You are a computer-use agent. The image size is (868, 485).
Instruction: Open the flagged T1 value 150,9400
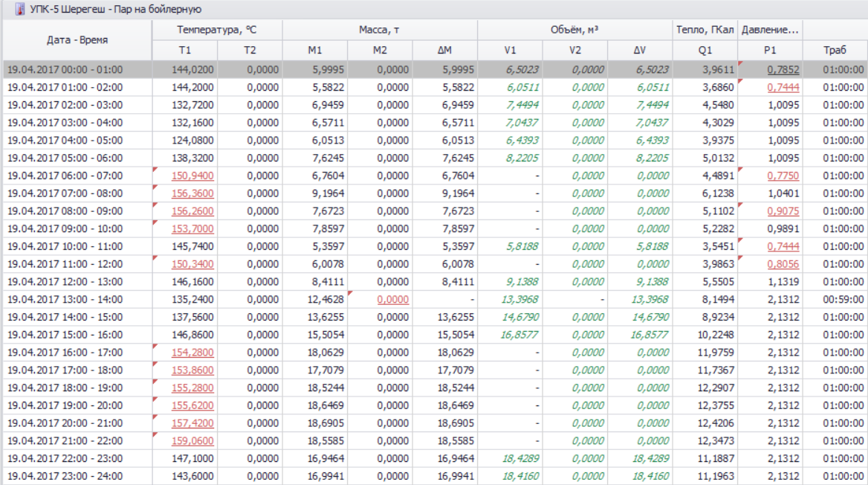click(x=192, y=176)
